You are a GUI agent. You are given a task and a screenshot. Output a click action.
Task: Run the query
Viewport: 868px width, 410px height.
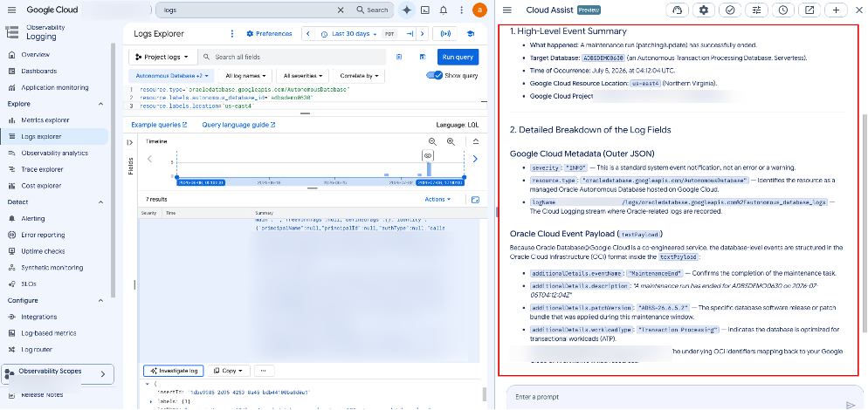(458, 57)
